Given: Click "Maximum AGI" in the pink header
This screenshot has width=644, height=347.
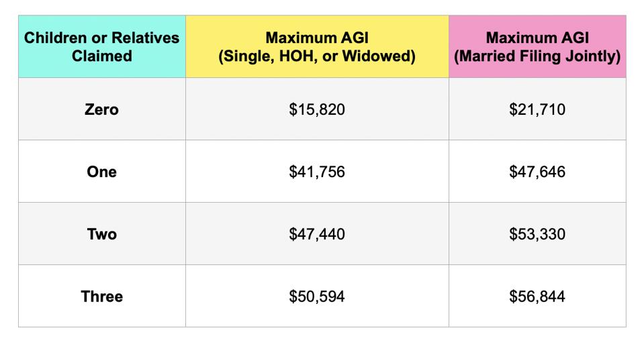Looking at the screenshot, I should (537, 38).
